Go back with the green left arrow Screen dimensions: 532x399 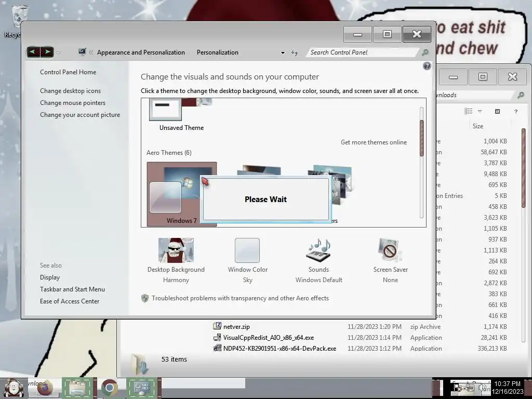pyautogui.click(x=33, y=52)
